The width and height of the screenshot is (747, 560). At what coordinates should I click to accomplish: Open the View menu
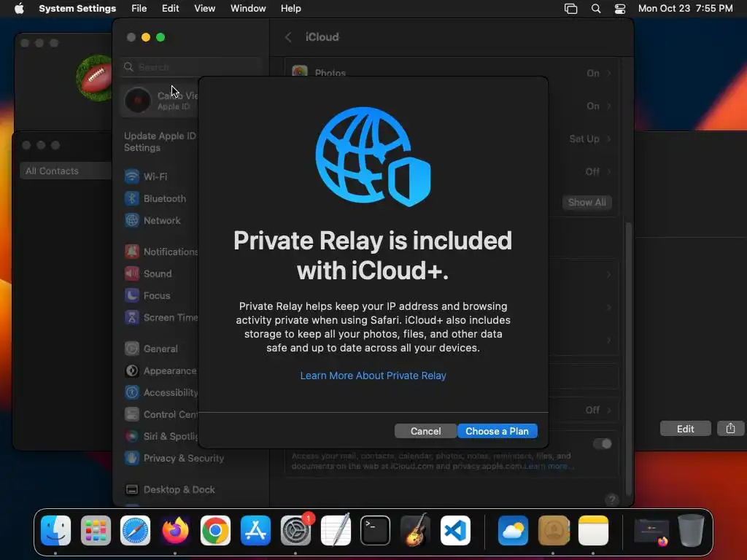coord(204,9)
